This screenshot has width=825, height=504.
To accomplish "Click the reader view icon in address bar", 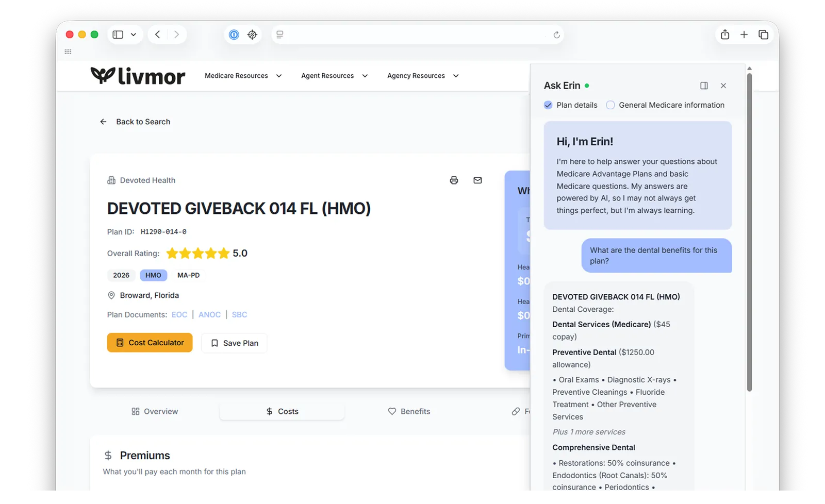I will pos(280,35).
